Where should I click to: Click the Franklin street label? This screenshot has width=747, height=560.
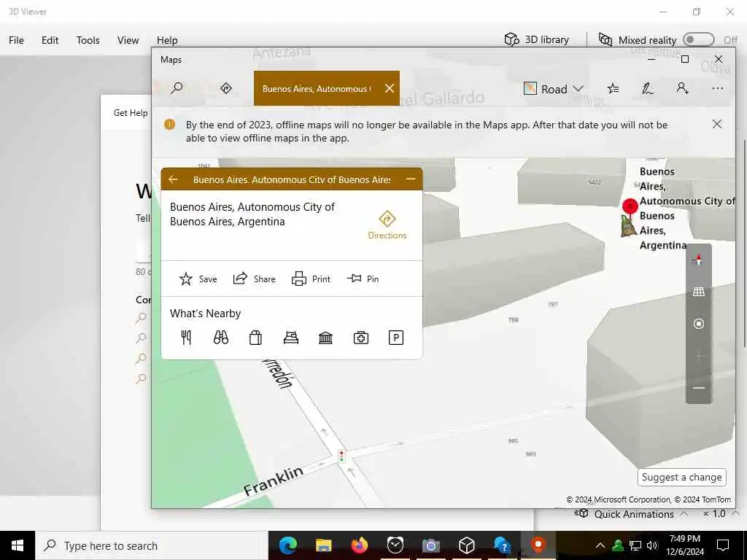274,480
